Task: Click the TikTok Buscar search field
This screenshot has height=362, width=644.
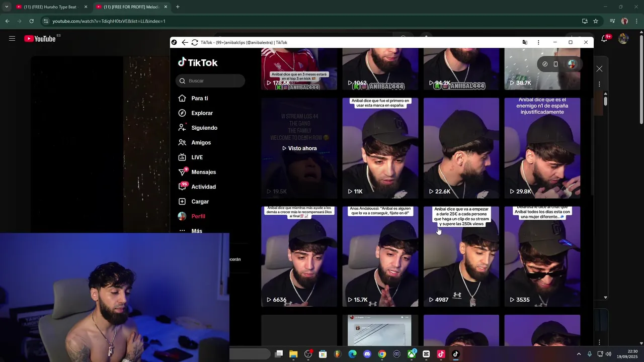Action: tap(210, 80)
